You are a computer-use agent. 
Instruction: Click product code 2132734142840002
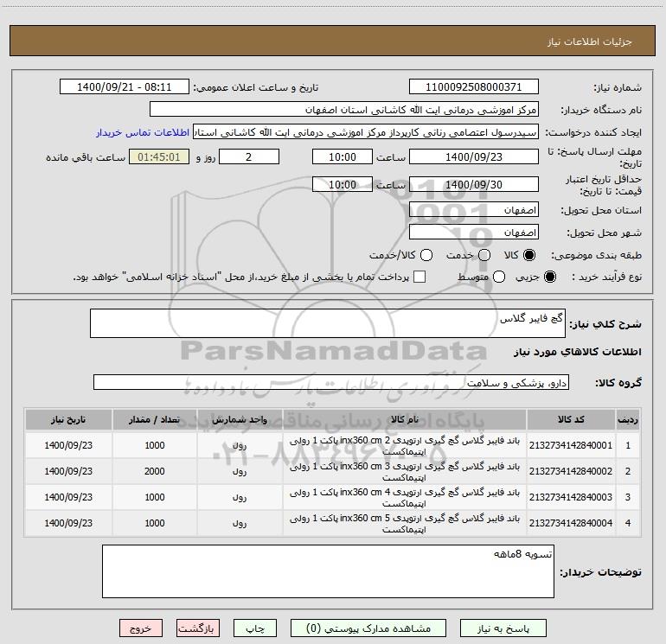click(x=571, y=471)
